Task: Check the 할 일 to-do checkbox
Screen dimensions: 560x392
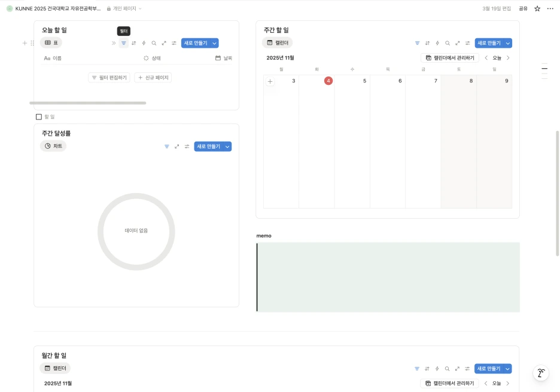Action: coord(39,117)
